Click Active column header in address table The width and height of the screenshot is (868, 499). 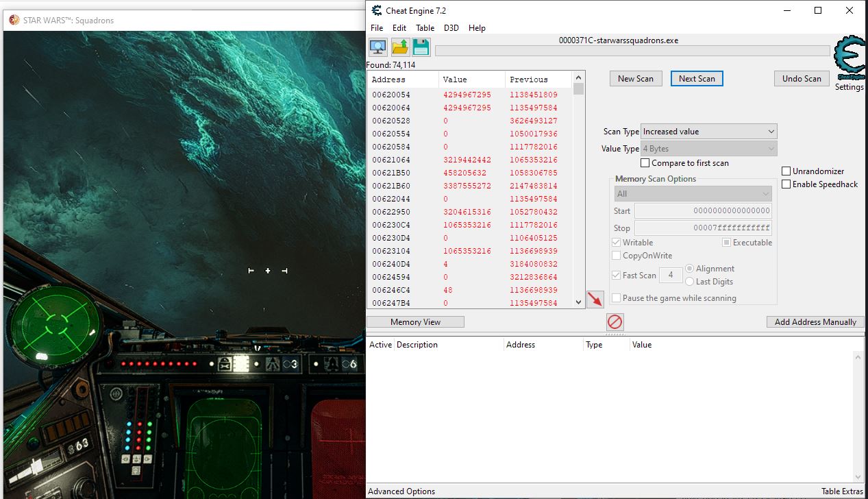380,345
